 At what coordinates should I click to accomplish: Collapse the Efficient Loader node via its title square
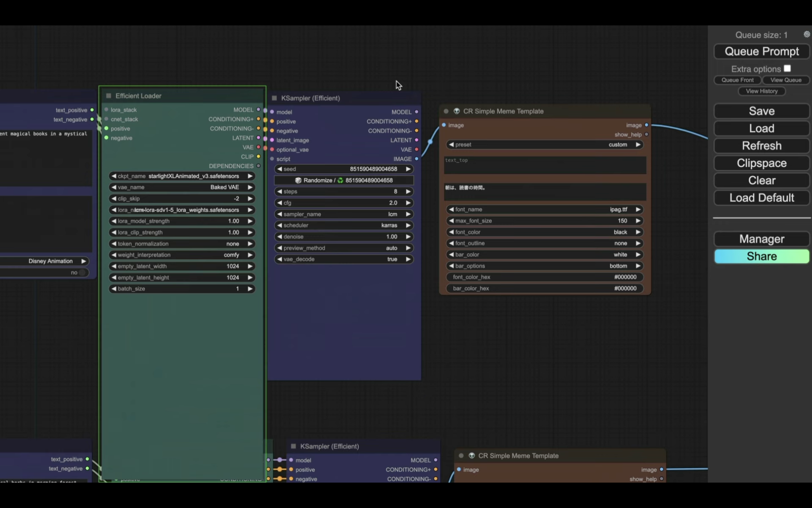click(109, 96)
